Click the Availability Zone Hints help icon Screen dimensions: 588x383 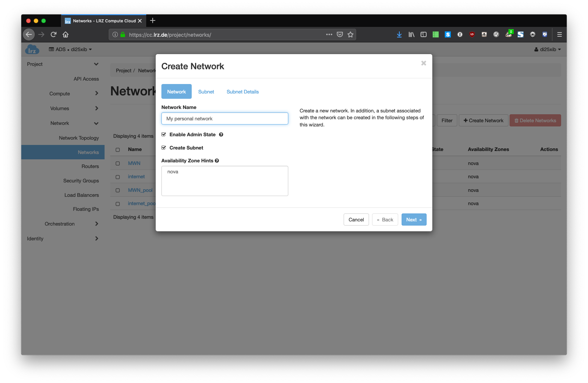coord(217,160)
